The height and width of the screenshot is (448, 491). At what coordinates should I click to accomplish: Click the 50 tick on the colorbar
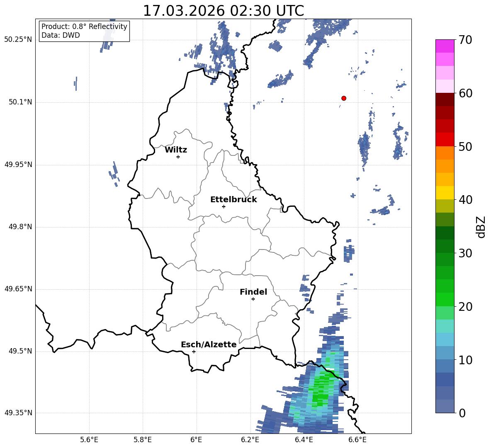coord(465,147)
